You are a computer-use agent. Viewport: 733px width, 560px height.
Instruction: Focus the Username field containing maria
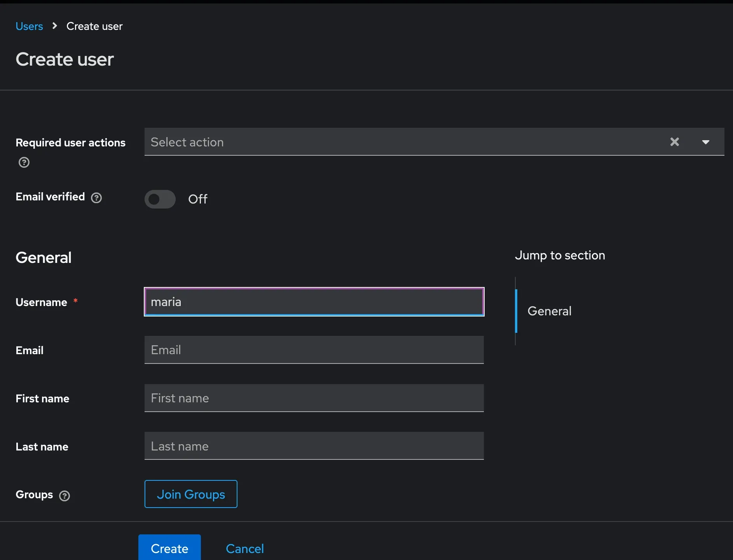314,302
